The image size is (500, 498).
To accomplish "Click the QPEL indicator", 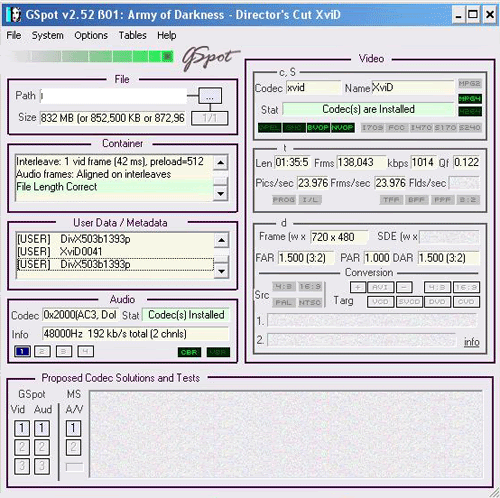I will click(x=270, y=128).
